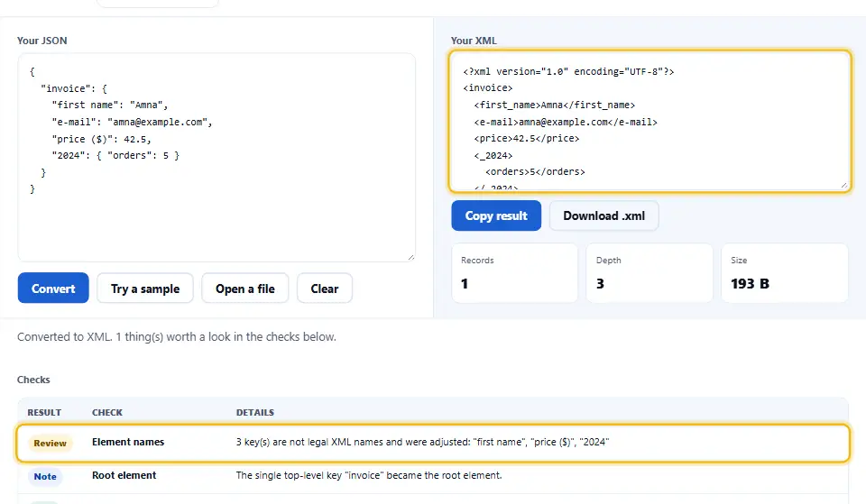Grab the XML text area resize handle
This screenshot has width=866, height=504.
click(844, 186)
